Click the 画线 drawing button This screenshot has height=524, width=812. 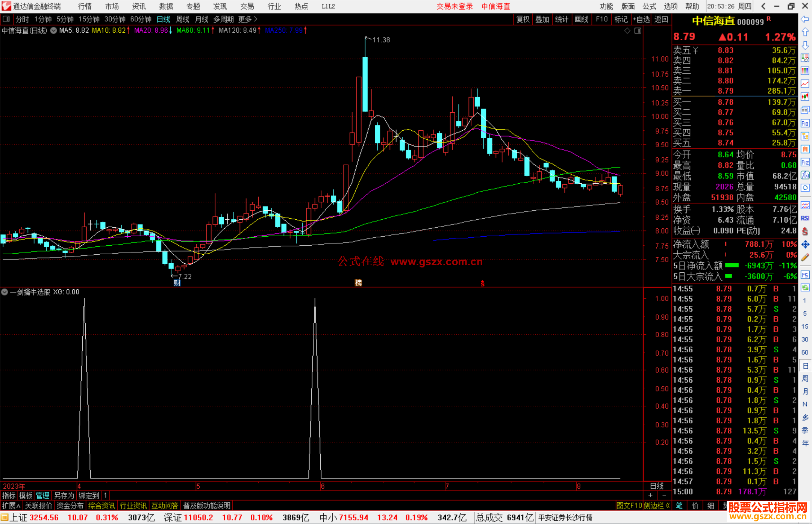point(582,19)
